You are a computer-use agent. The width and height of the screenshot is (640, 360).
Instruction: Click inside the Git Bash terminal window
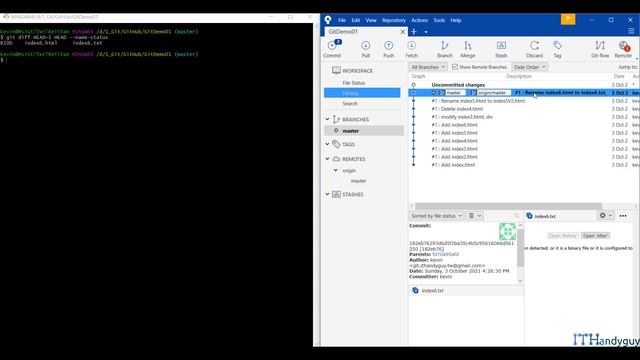tap(156, 184)
